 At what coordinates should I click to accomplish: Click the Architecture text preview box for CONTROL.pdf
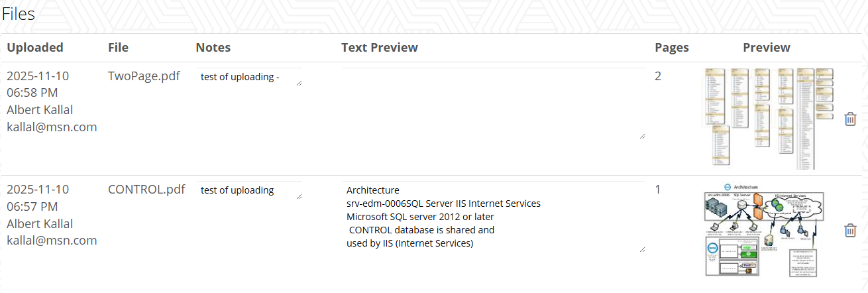coord(494,217)
